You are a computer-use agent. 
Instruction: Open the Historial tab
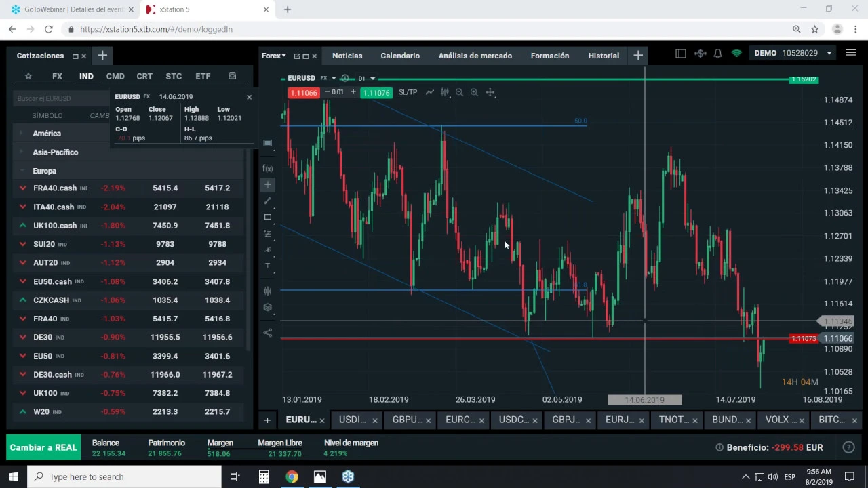pyautogui.click(x=604, y=56)
